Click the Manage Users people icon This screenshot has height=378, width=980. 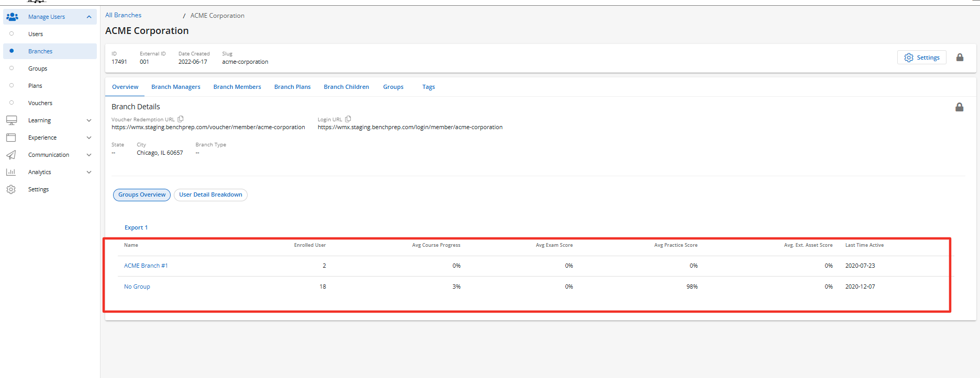point(12,17)
